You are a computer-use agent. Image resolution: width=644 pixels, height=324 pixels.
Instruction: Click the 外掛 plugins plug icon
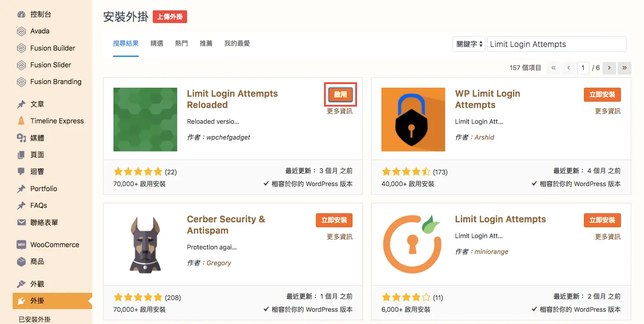click(x=21, y=301)
